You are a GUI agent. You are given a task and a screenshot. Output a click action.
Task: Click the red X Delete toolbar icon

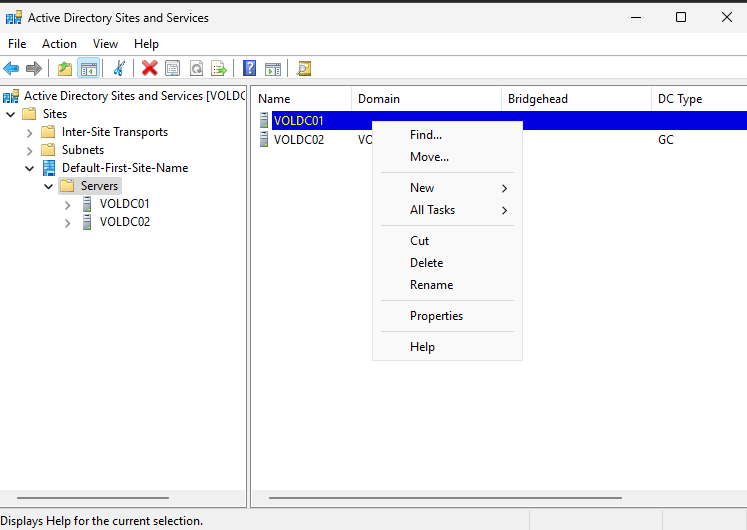150,68
